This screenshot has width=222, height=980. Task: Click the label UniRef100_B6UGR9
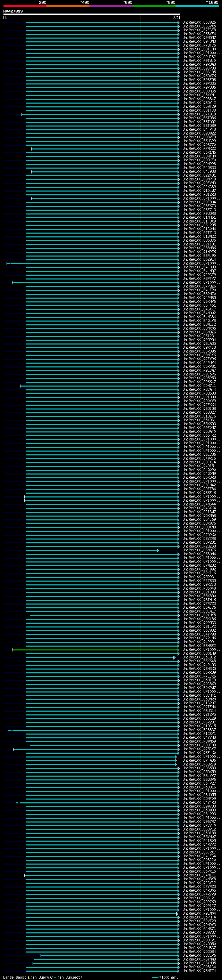(199, 141)
